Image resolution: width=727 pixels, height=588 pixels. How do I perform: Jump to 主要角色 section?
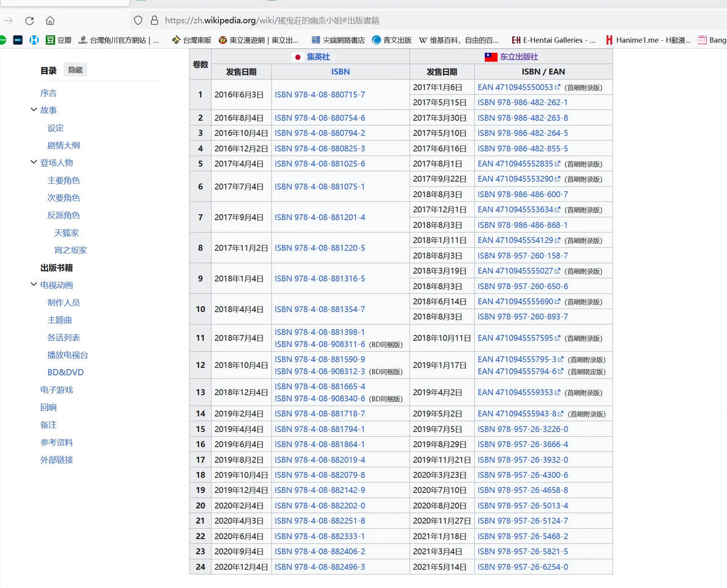coord(63,181)
